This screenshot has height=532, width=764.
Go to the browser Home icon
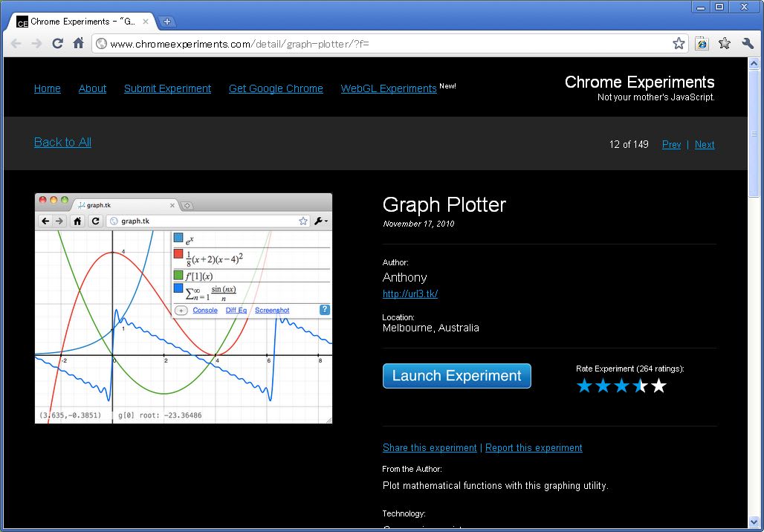(x=78, y=44)
